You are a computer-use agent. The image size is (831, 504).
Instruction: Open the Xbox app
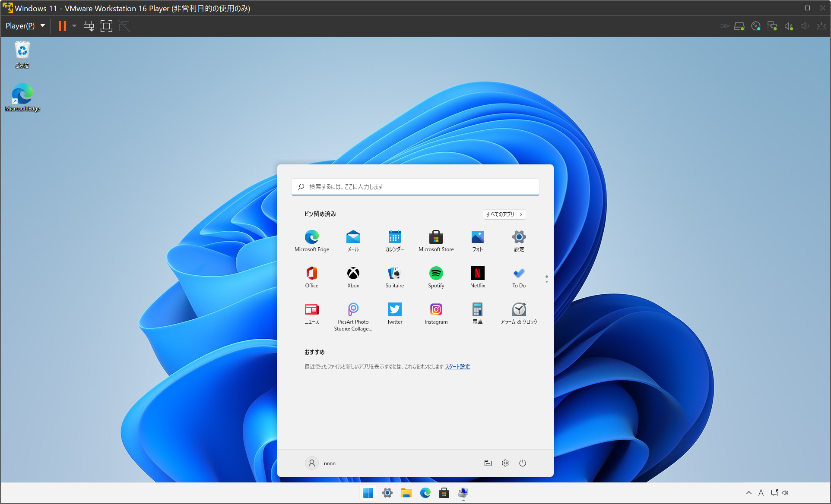pyautogui.click(x=353, y=277)
